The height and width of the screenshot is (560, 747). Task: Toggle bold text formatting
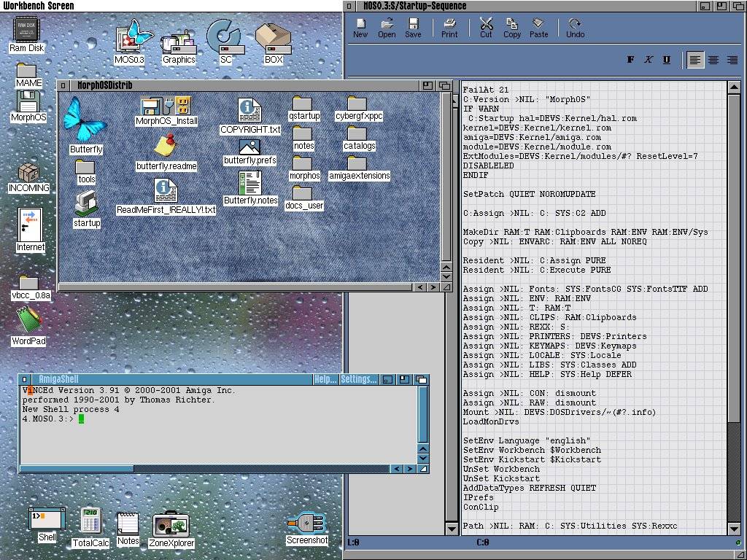630,60
